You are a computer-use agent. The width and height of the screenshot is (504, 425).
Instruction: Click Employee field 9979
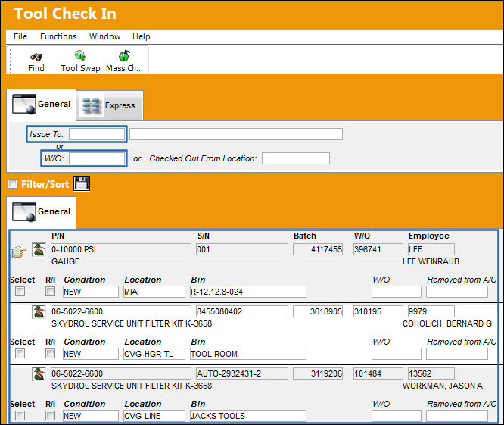(431, 311)
